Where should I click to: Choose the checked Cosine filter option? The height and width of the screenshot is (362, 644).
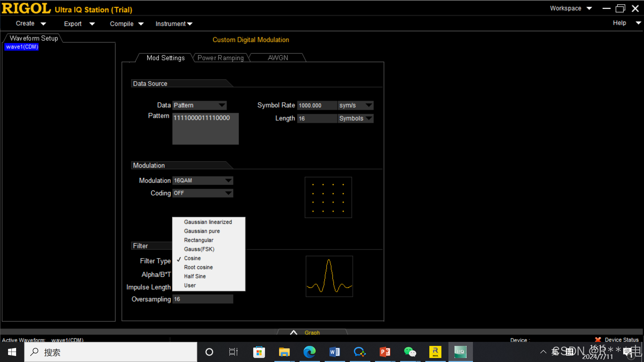tap(192, 258)
